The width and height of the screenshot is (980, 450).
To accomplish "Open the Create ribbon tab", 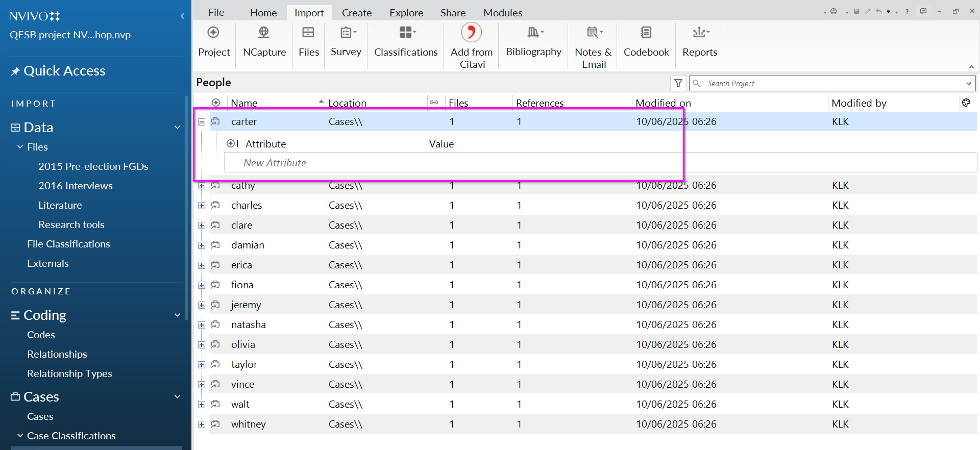I will [356, 13].
